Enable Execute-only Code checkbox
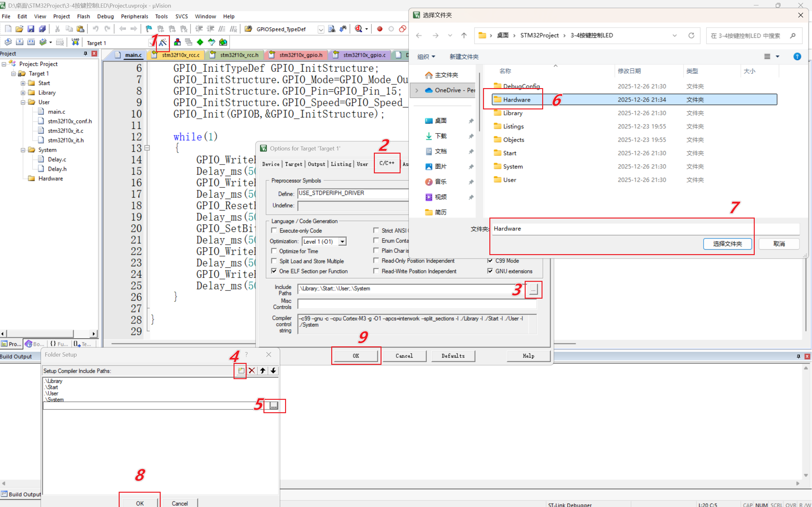 click(x=274, y=231)
